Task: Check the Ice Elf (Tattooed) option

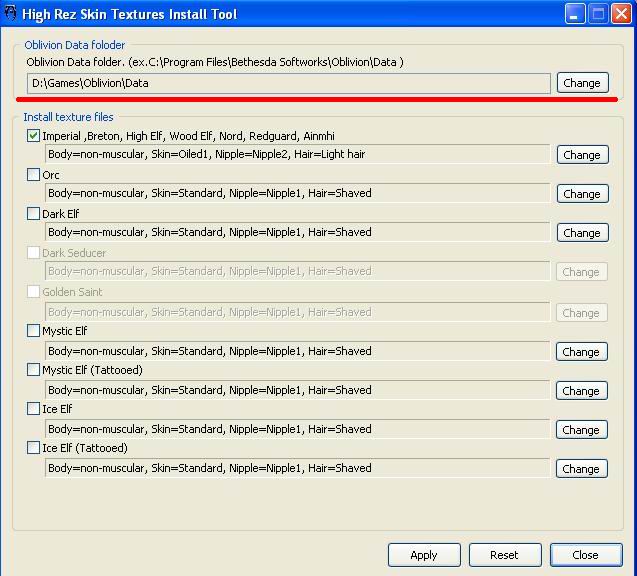Action: pos(33,448)
